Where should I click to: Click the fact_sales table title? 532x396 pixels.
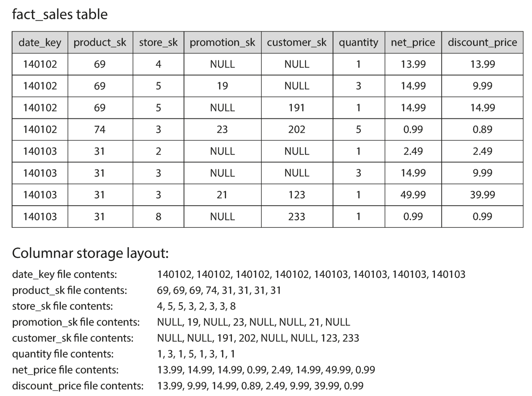(x=60, y=14)
